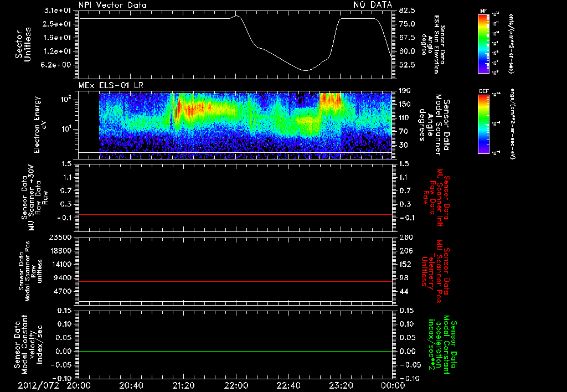Click the '23:20' time axis label
This screenshot has width=567, height=392.
pyautogui.click(x=341, y=385)
